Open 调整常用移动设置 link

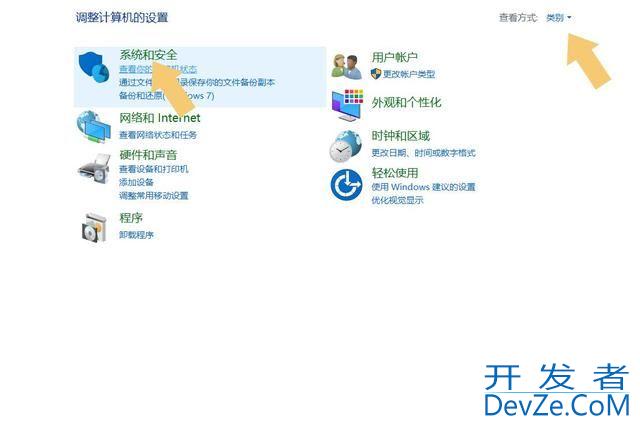click(x=154, y=196)
